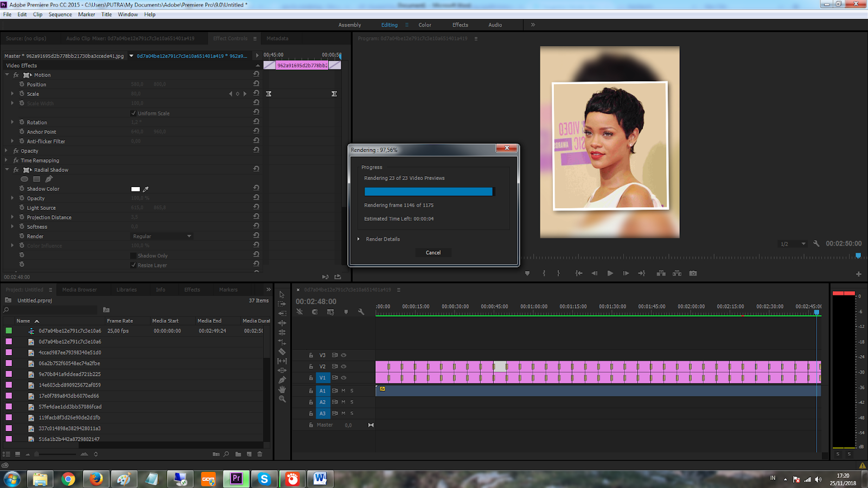Toggle track output eye for V2
This screenshot has width=868, height=488.
343,366
